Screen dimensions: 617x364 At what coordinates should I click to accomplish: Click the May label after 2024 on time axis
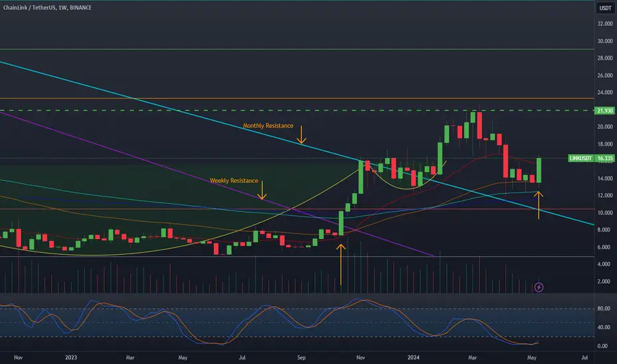click(x=532, y=357)
